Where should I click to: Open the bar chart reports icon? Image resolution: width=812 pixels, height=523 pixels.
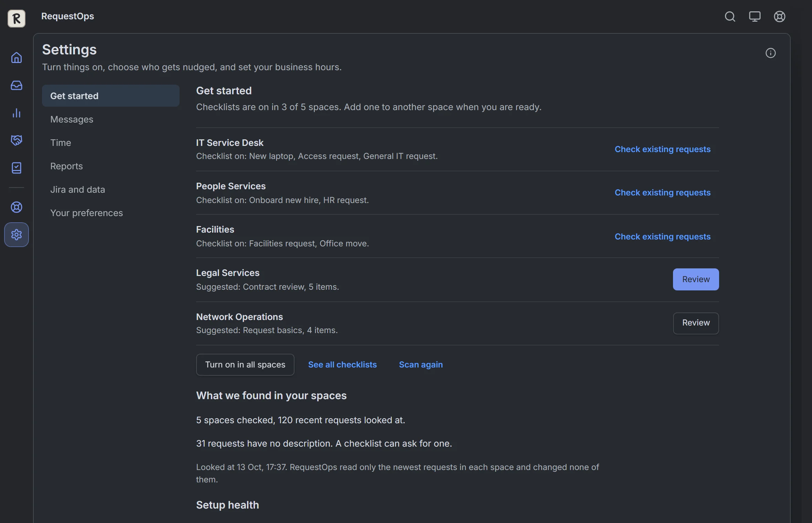17,113
